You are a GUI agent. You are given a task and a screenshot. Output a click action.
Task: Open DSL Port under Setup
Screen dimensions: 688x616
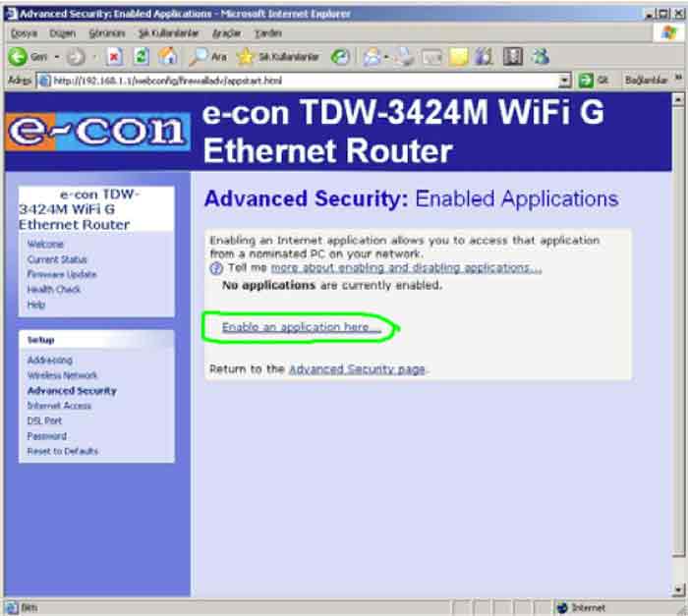44,421
